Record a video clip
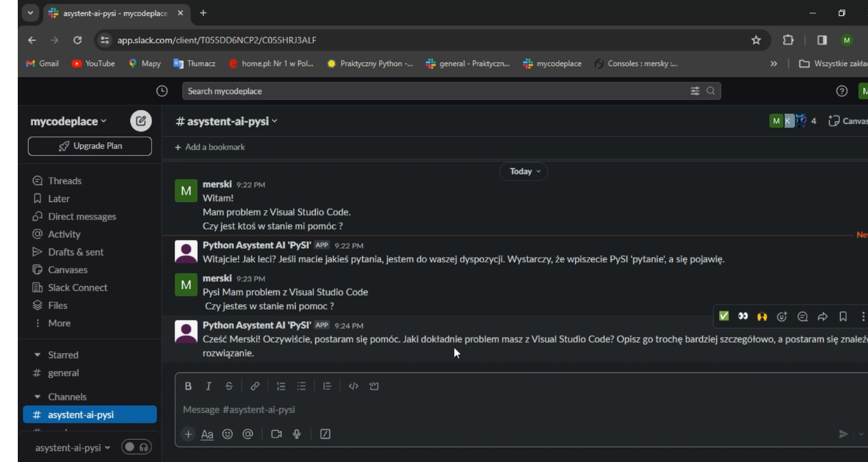868x462 pixels. click(x=276, y=434)
